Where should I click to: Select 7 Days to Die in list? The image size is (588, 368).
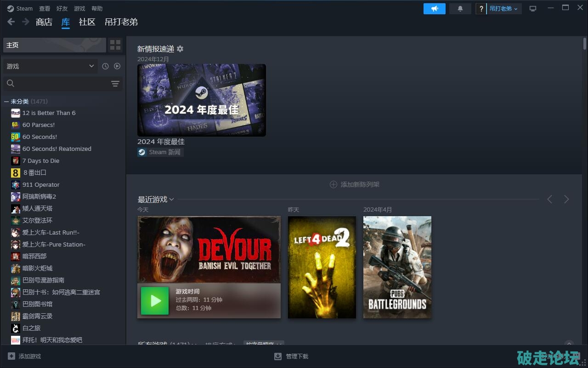pos(41,161)
